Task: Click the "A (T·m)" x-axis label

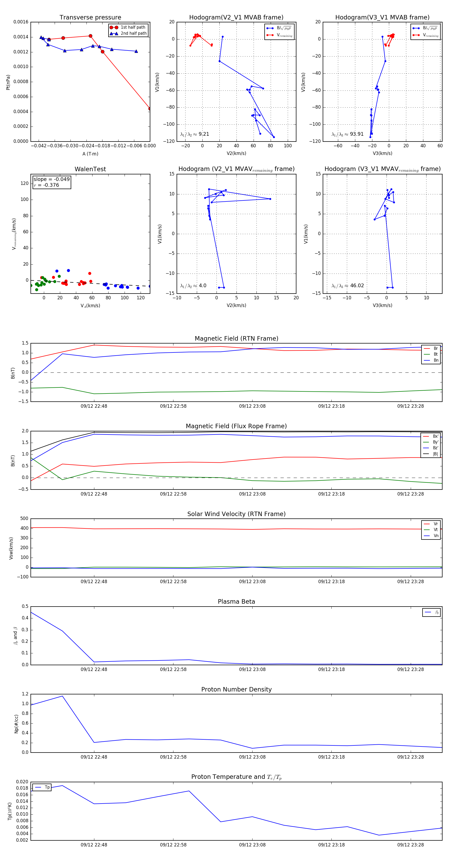Action: tap(90, 154)
